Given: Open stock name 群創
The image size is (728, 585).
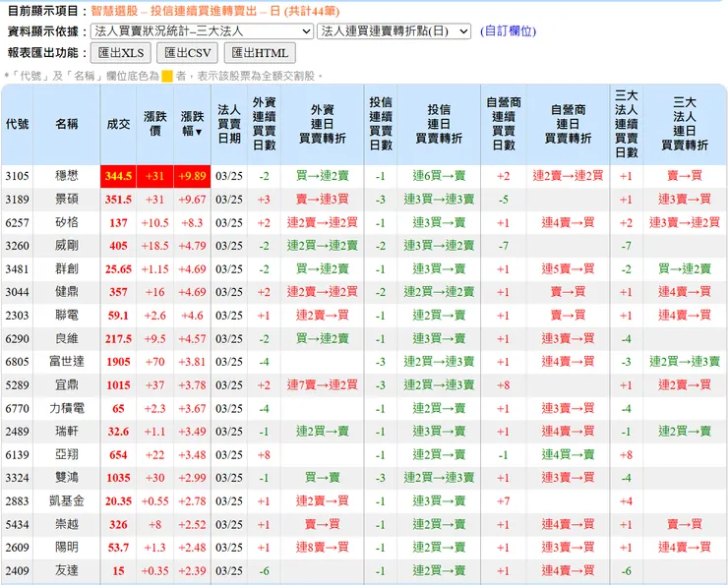Looking at the screenshot, I should pyautogui.click(x=66, y=269).
